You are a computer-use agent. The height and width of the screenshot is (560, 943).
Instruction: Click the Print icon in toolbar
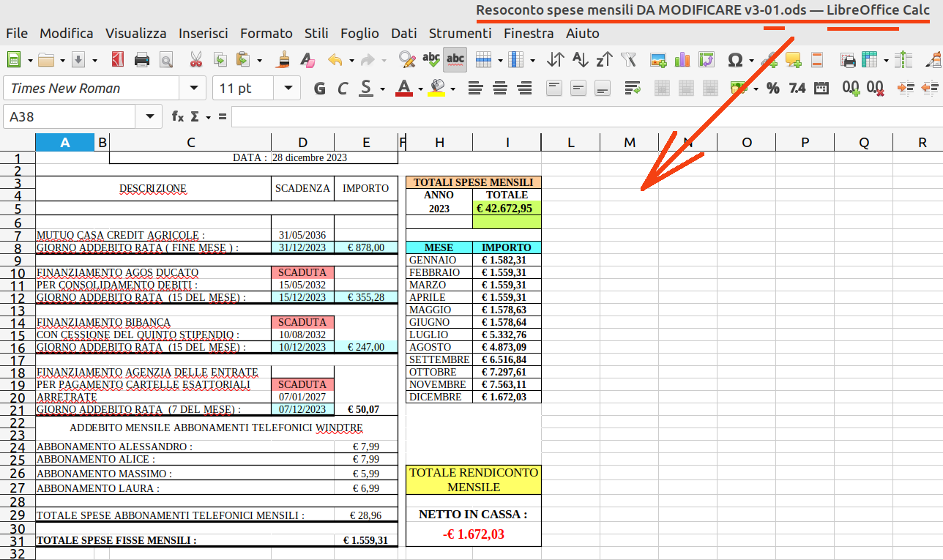tap(142, 60)
